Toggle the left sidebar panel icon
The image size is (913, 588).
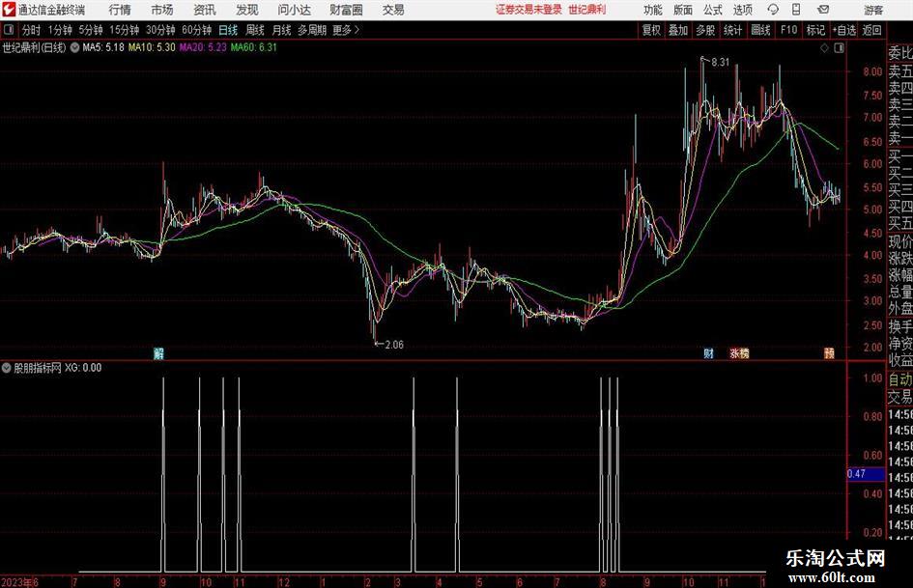point(9,30)
